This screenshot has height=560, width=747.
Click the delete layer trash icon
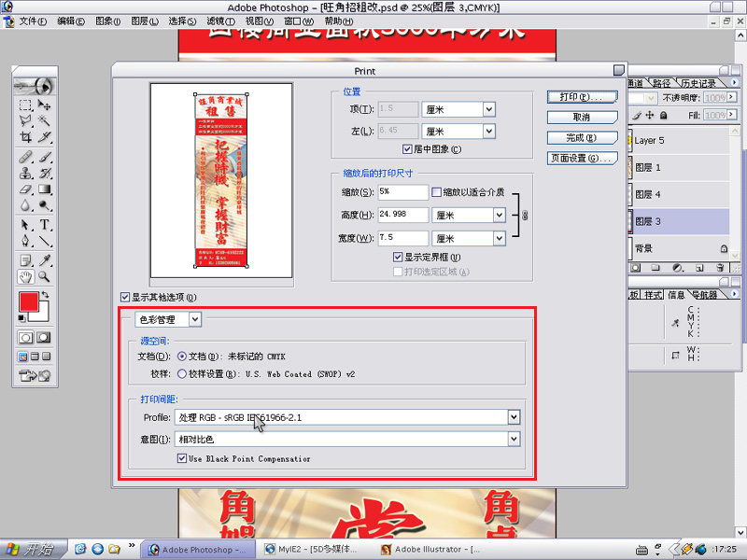pos(720,268)
